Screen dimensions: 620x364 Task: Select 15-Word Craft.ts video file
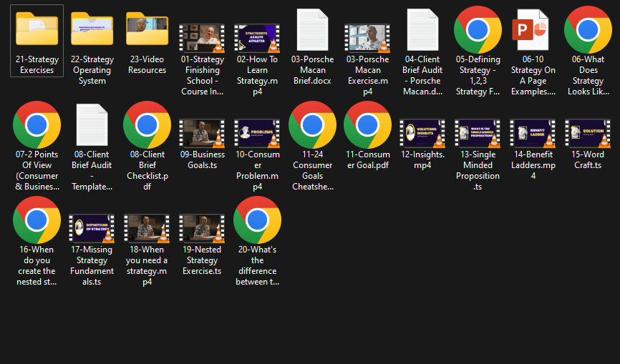tap(588, 134)
